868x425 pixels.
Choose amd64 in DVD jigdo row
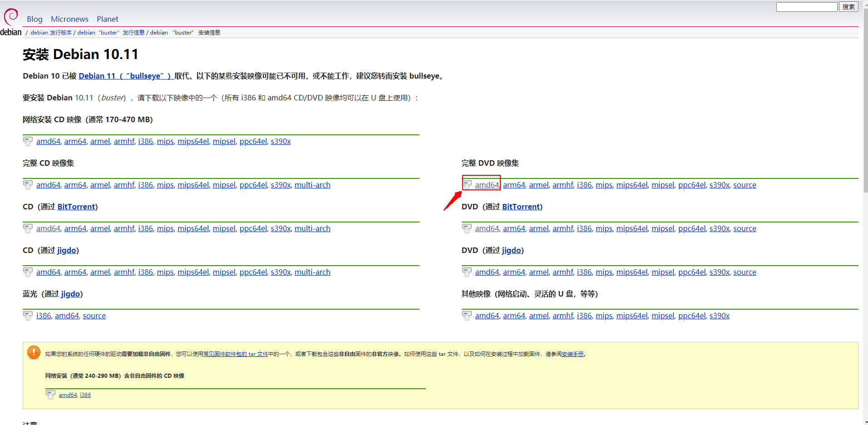(487, 272)
